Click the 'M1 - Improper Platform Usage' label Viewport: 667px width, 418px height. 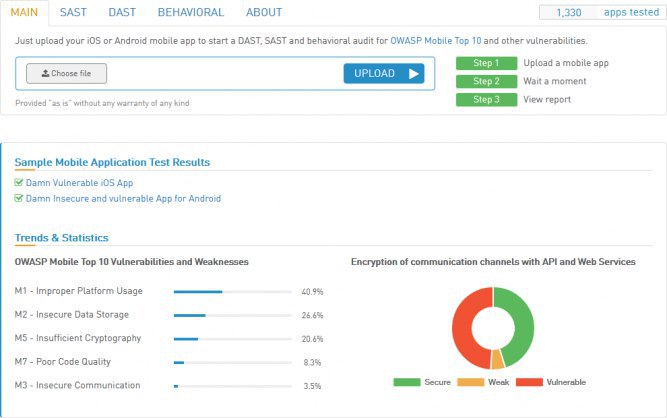[79, 291]
